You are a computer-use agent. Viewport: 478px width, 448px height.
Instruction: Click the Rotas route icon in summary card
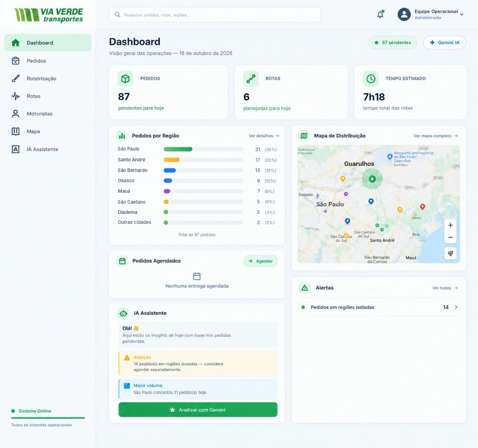(x=251, y=79)
